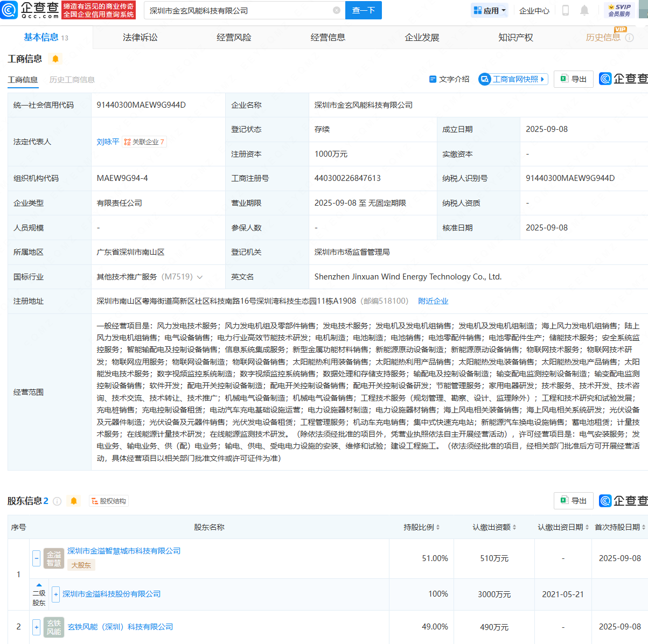View 附近企业 near the registered address

(433, 302)
